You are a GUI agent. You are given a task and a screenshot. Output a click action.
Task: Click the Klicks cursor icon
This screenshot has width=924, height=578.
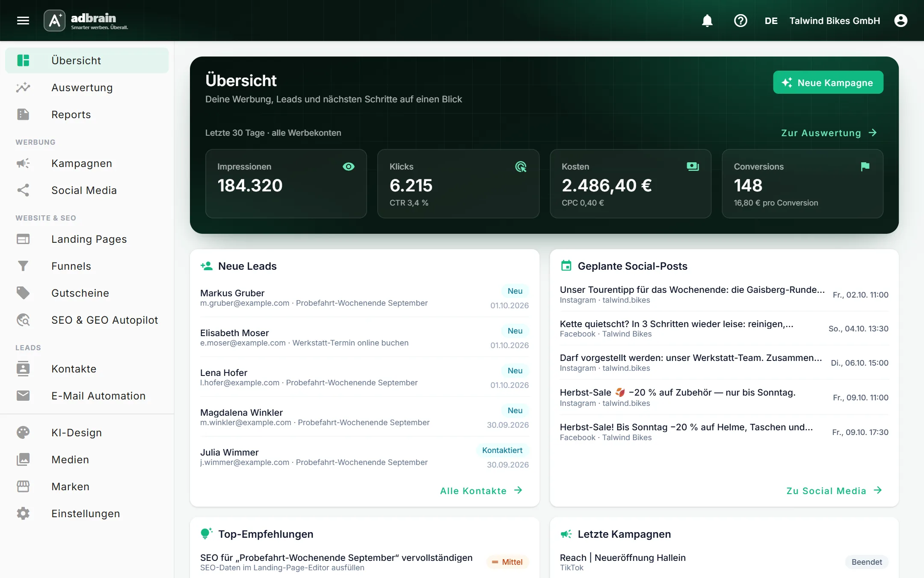coord(521,167)
